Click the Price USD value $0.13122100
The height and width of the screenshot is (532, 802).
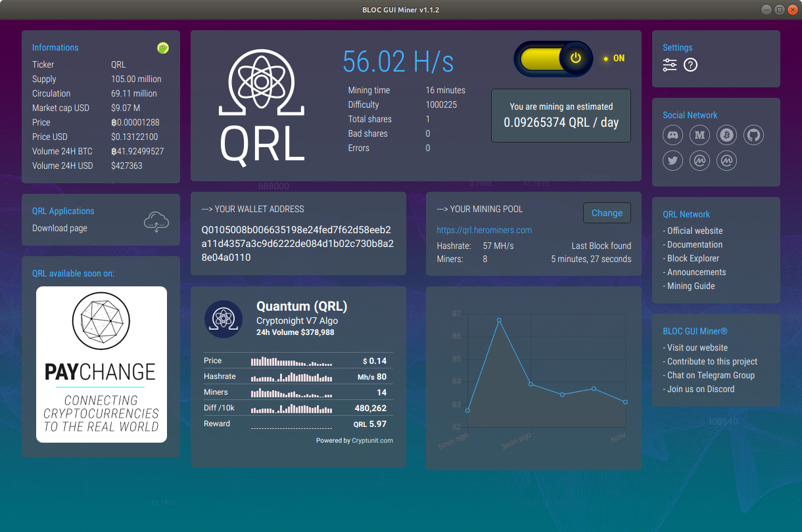click(134, 137)
